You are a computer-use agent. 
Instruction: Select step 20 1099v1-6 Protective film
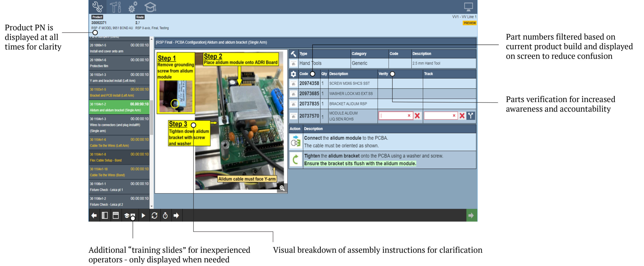(x=119, y=63)
